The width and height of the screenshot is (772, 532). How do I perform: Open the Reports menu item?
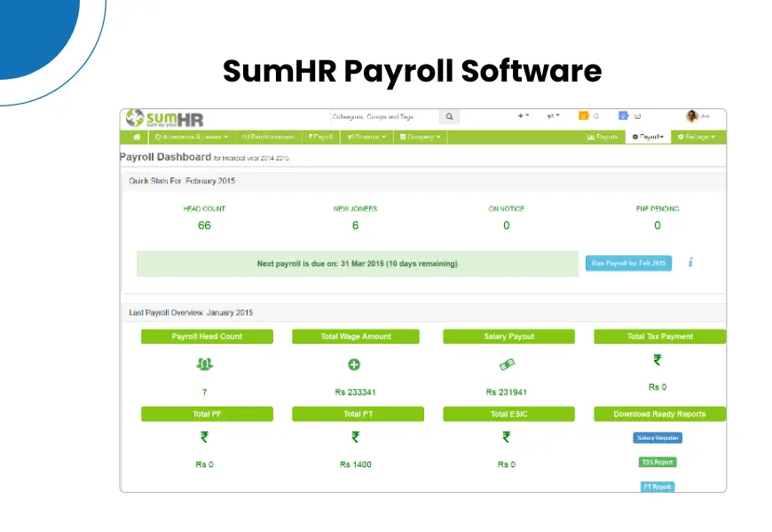pos(603,137)
